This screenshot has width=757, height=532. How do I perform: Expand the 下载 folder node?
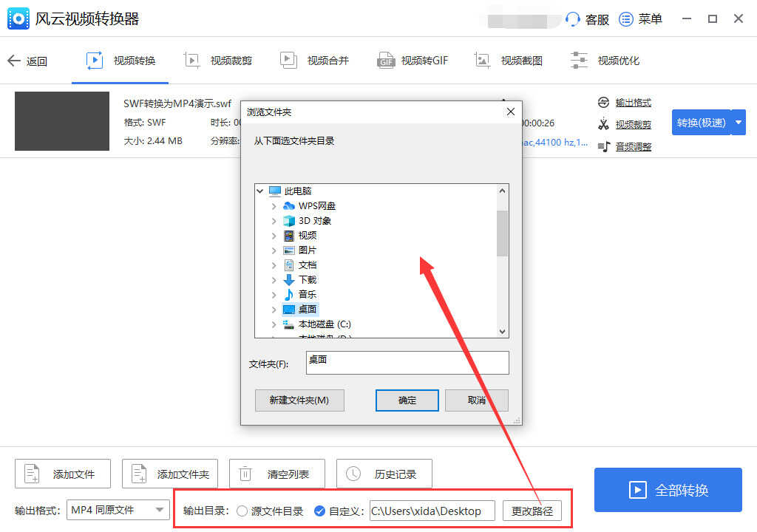tap(274, 280)
